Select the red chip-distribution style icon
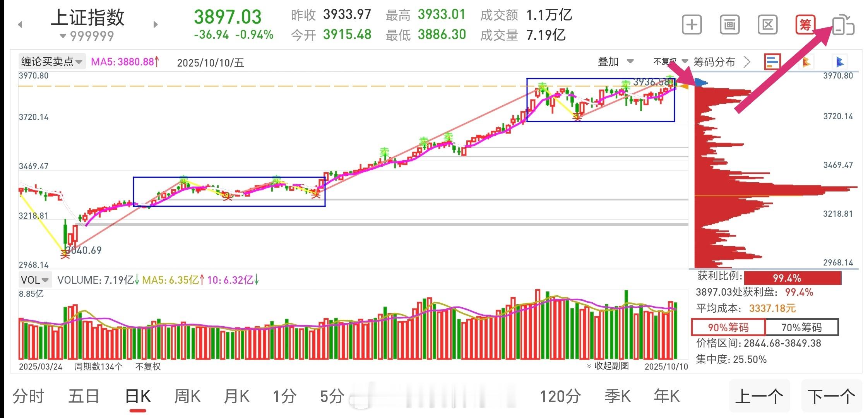The height and width of the screenshot is (418, 868). [772, 61]
